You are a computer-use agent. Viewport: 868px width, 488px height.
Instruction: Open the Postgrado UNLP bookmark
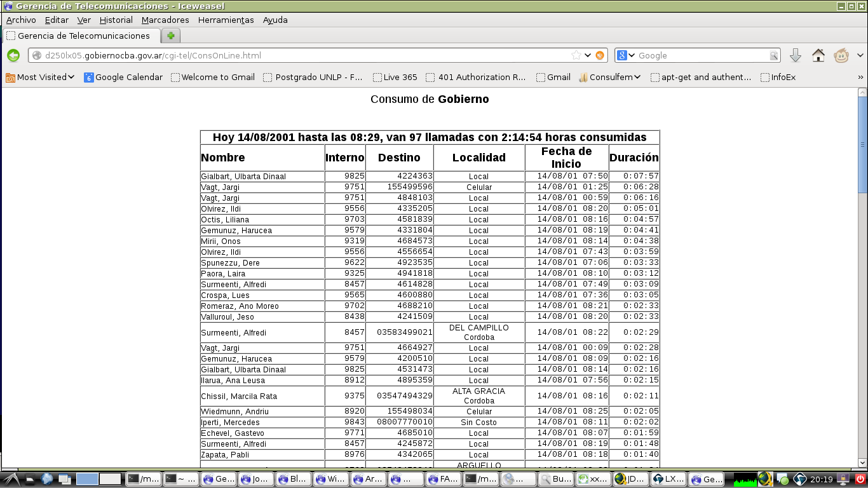313,77
